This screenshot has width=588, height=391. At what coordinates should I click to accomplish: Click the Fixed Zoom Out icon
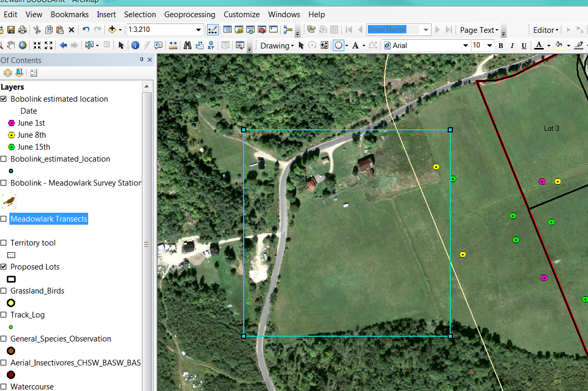tap(49, 45)
